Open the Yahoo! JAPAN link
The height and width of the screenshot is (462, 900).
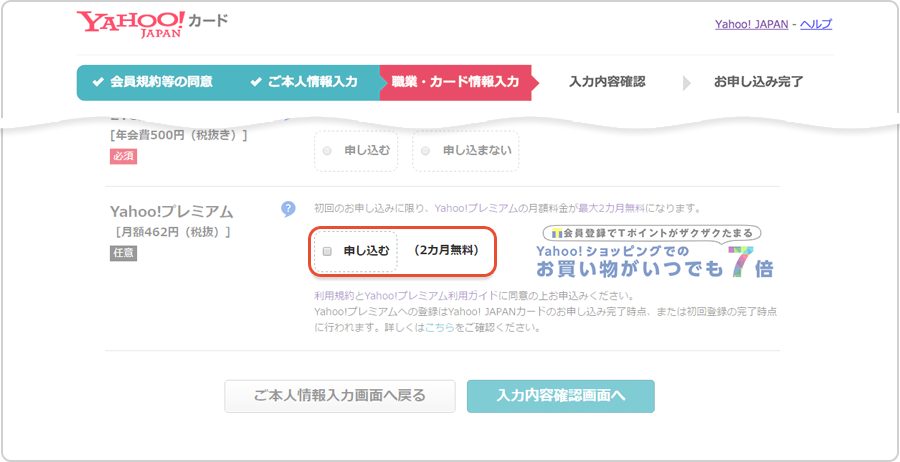pos(751,24)
